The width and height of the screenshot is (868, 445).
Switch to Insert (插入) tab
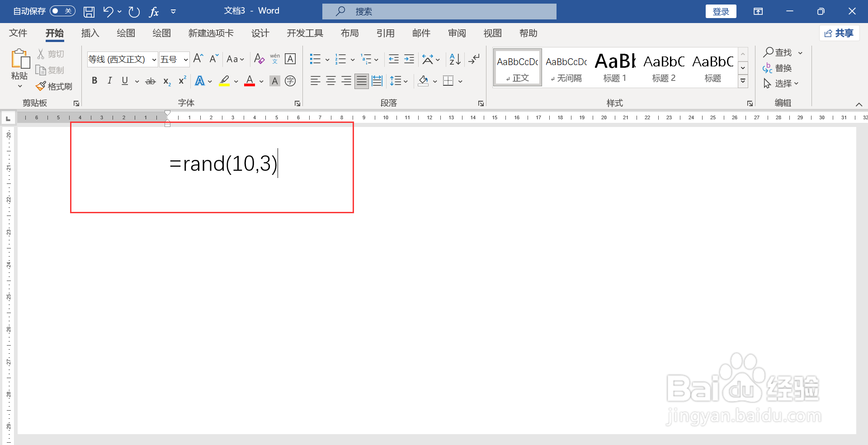[x=90, y=33]
